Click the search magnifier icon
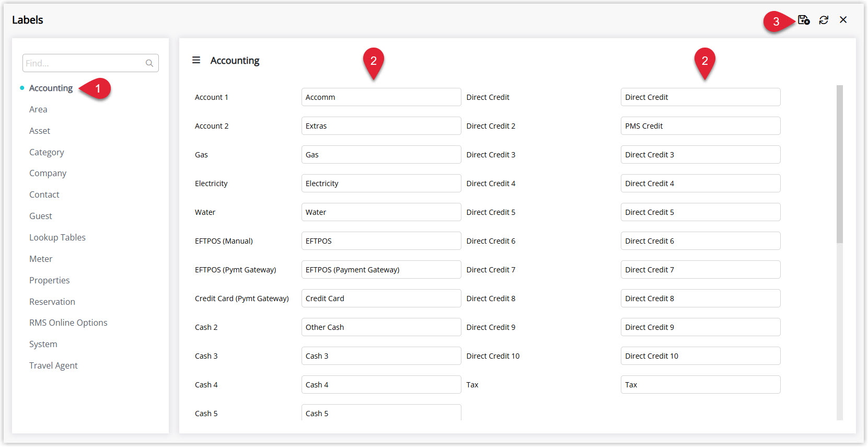This screenshot has width=868, height=447. (149, 63)
